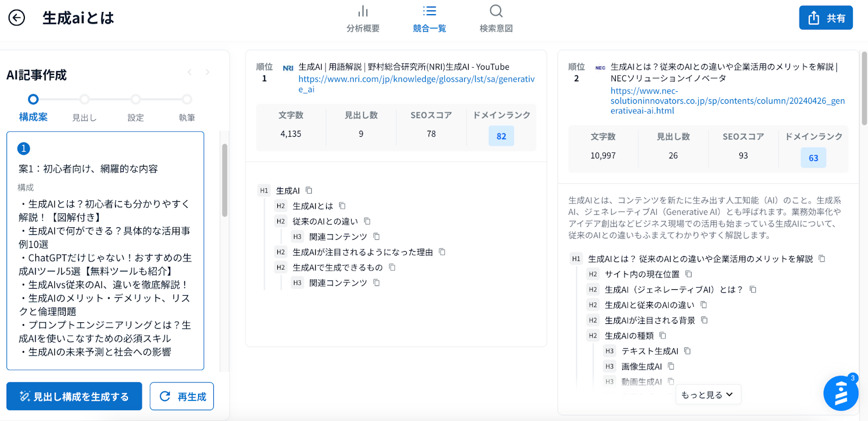This screenshot has height=421, width=868.
Task: Copy 生成AIの種類 heading
Action: (662, 336)
